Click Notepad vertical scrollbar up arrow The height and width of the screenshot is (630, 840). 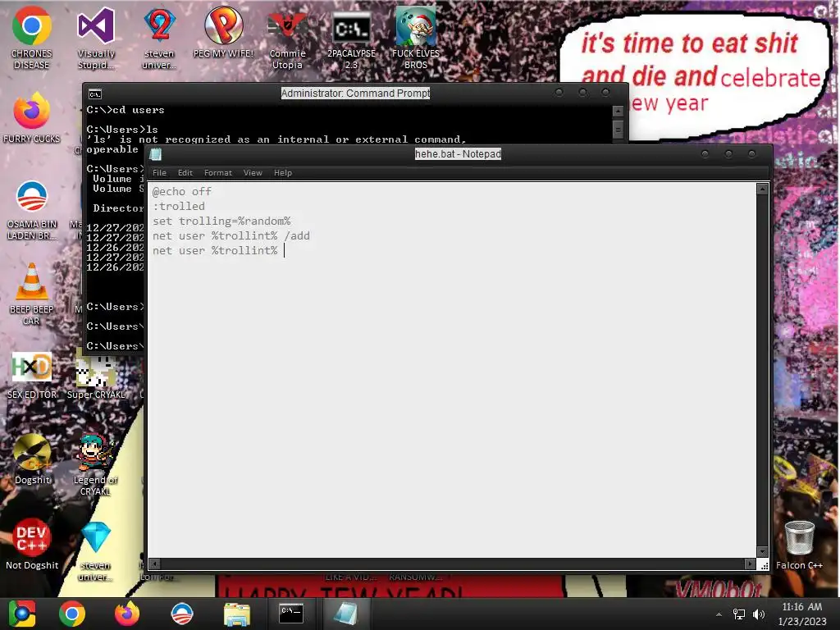click(762, 189)
